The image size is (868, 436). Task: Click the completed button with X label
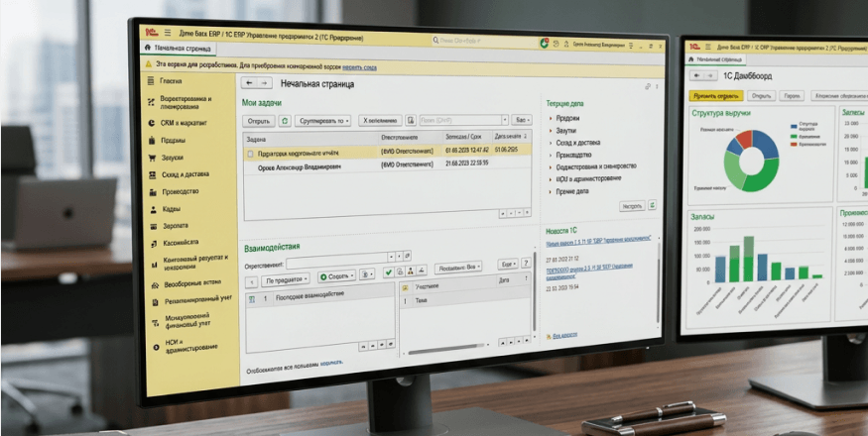[x=380, y=120]
